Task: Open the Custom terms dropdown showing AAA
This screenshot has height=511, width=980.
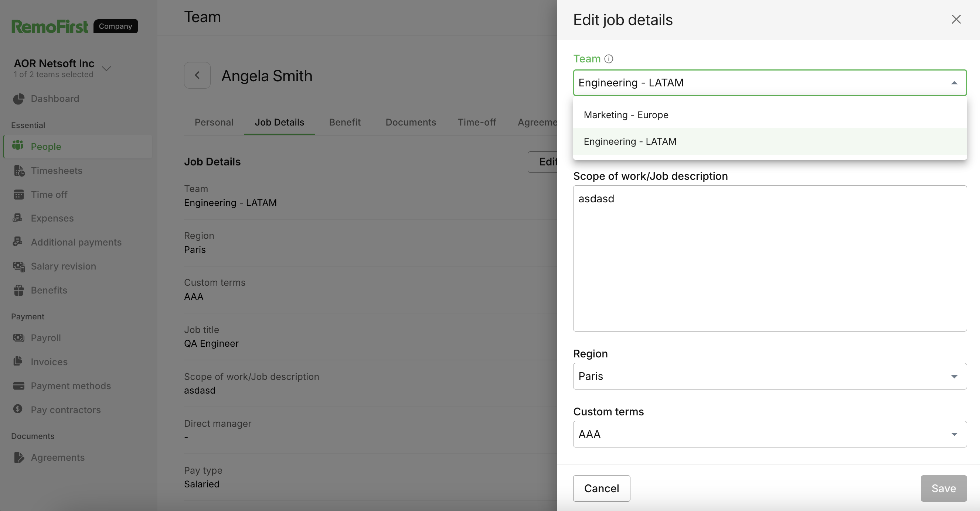Action: pyautogui.click(x=770, y=434)
